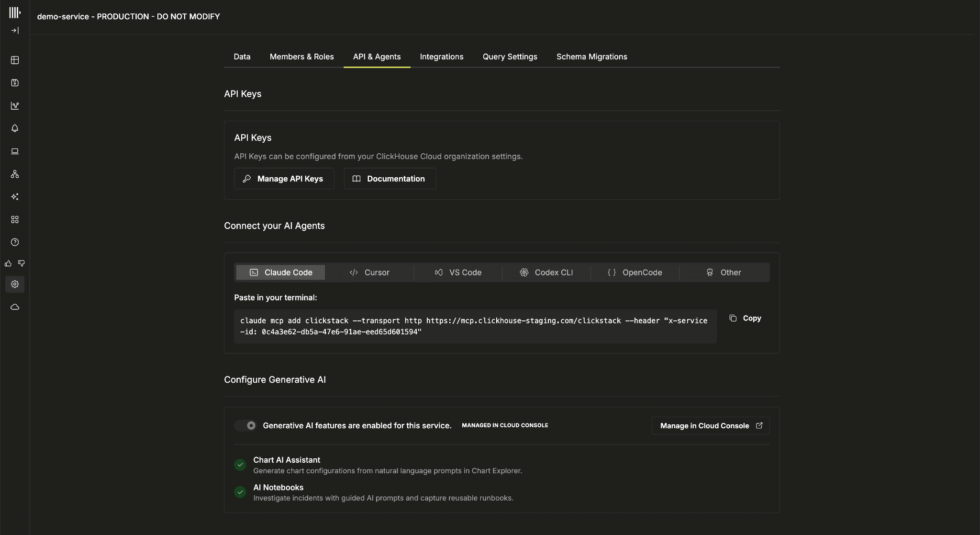Image resolution: width=980 pixels, height=535 pixels.
Task: Expand the sidebar with the arrow icon
Action: click(x=15, y=31)
